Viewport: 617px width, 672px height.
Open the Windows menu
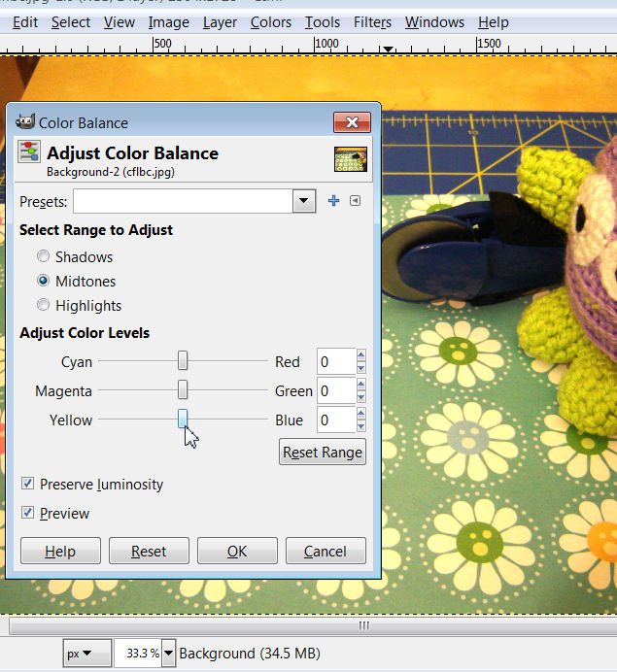click(434, 22)
